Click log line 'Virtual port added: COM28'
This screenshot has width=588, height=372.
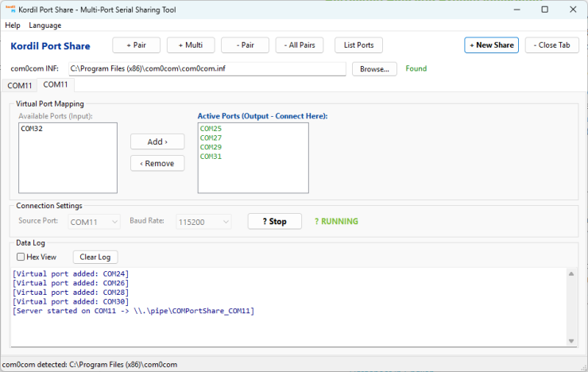pyautogui.click(x=71, y=293)
